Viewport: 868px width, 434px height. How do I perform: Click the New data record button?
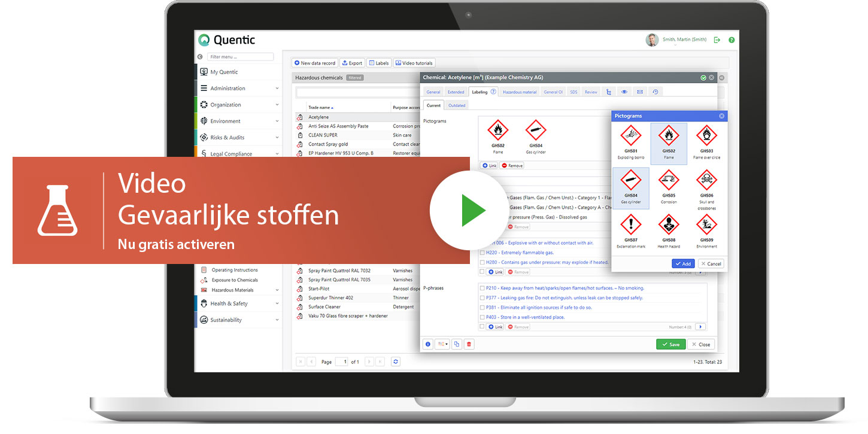click(x=315, y=63)
